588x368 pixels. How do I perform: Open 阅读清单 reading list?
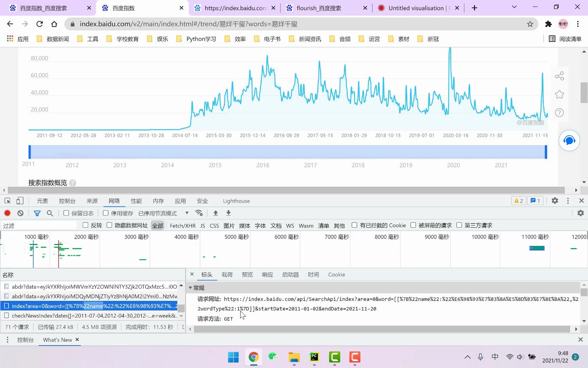pyautogui.click(x=565, y=39)
